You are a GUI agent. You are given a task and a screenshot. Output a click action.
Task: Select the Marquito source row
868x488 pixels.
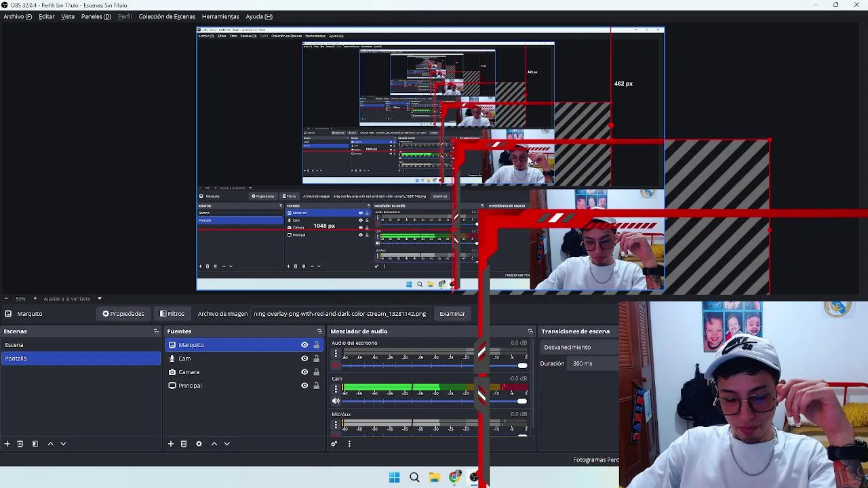244,345
